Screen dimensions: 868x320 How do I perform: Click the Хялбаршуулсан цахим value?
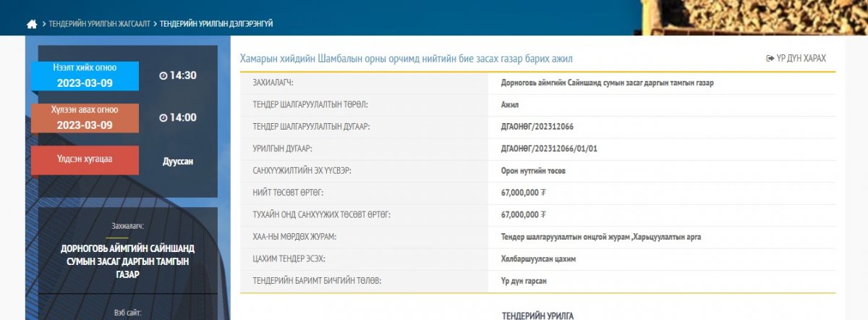click(x=538, y=258)
